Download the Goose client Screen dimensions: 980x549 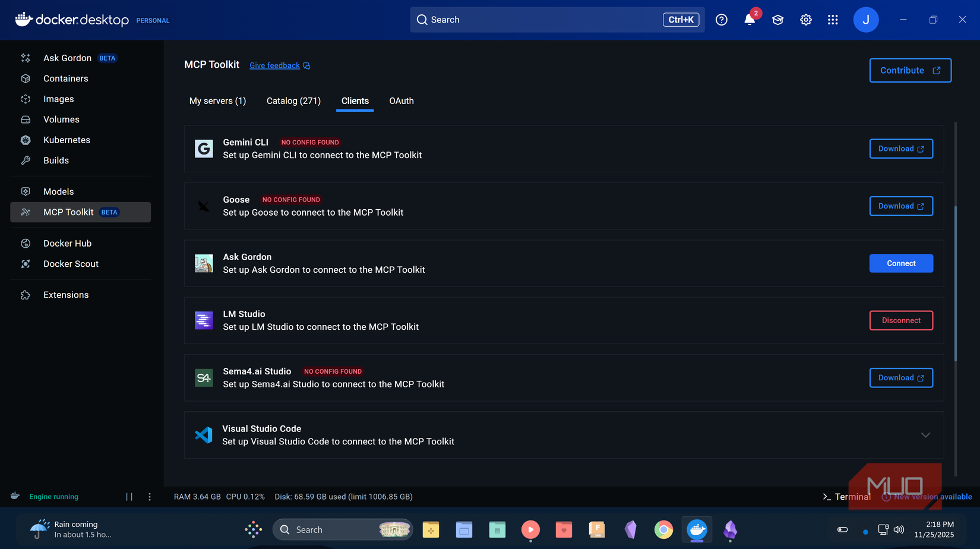pos(901,206)
